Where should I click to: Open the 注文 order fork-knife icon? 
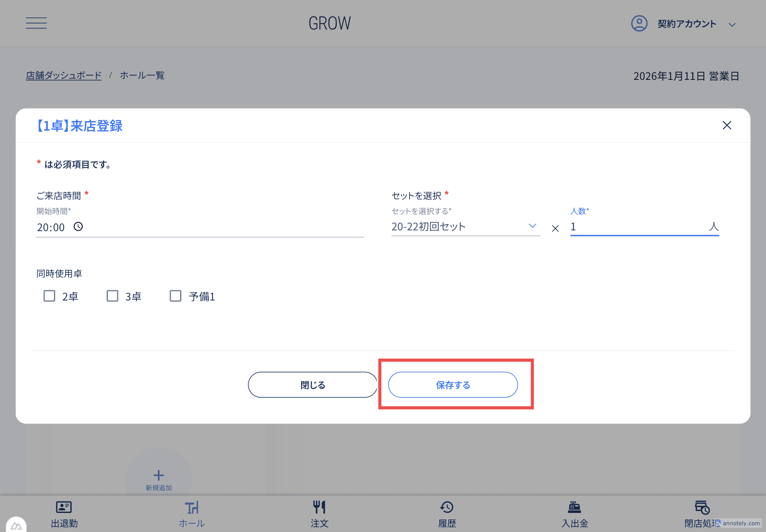[x=319, y=507]
